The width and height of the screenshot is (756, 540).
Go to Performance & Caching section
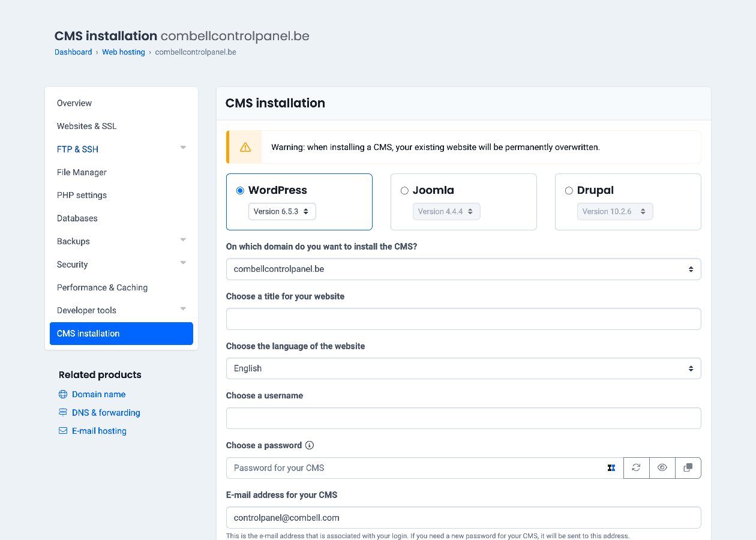pyautogui.click(x=102, y=287)
